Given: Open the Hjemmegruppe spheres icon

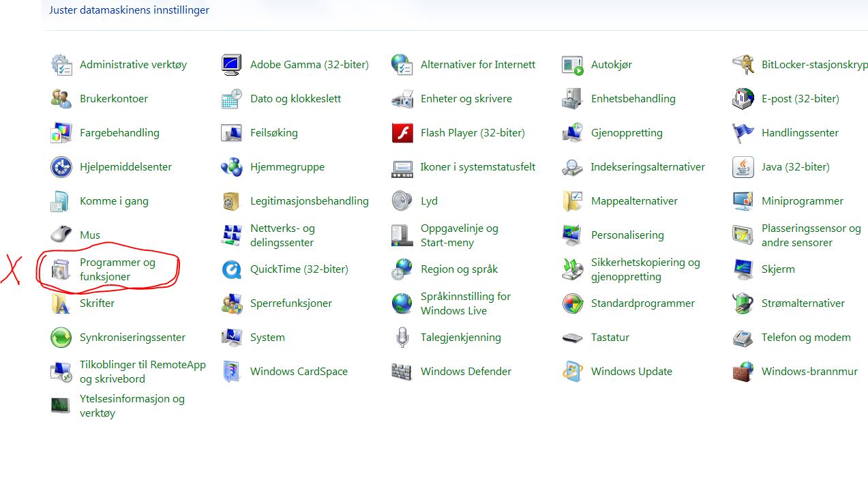Looking at the screenshot, I should (232, 167).
